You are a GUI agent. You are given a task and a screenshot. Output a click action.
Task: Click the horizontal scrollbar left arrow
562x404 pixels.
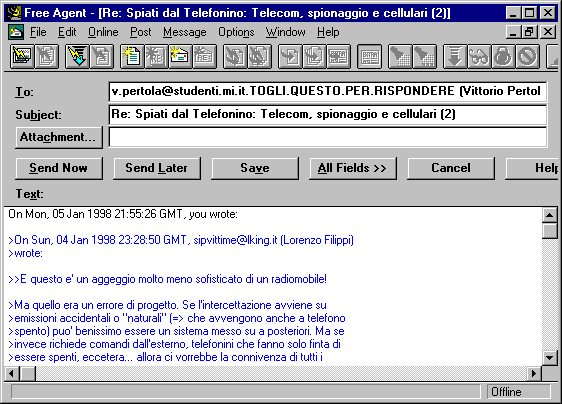[x=11, y=374]
